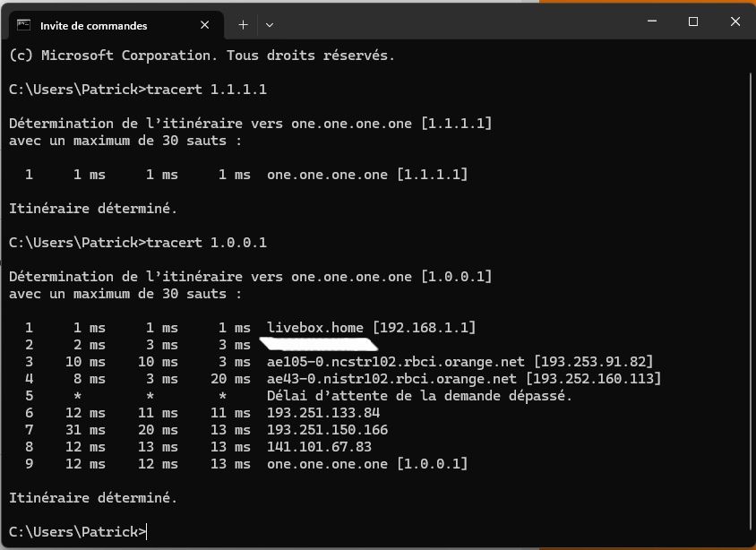Viewport: 756px width, 550px height.
Task: Open a new tab with the plus icon
Action: 241,25
